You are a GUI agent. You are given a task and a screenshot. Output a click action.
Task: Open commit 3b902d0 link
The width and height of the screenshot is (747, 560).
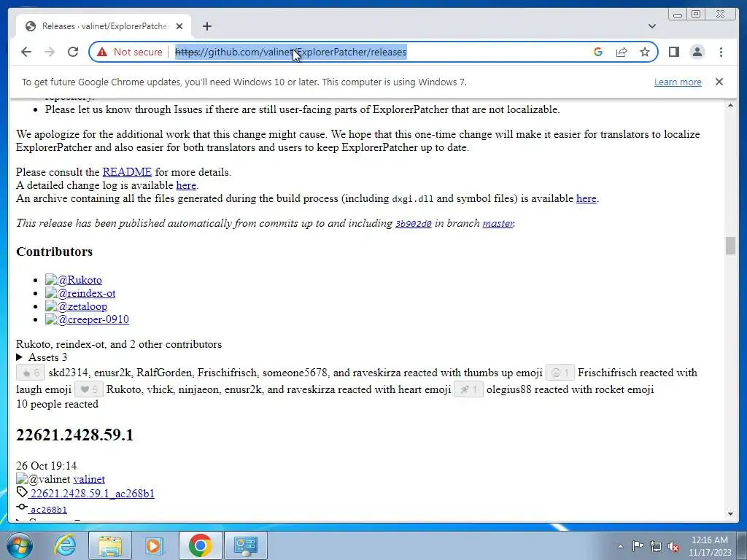coord(413,224)
